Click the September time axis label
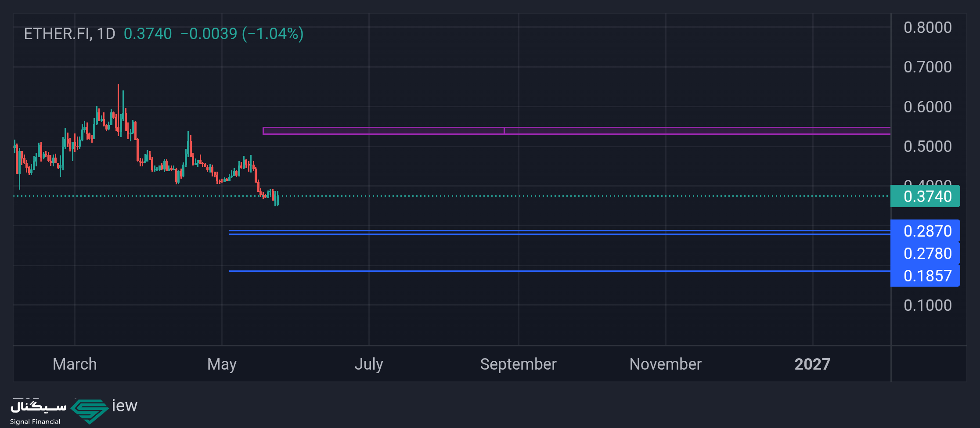Viewport: 980px width, 428px height. [x=518, y=364]
